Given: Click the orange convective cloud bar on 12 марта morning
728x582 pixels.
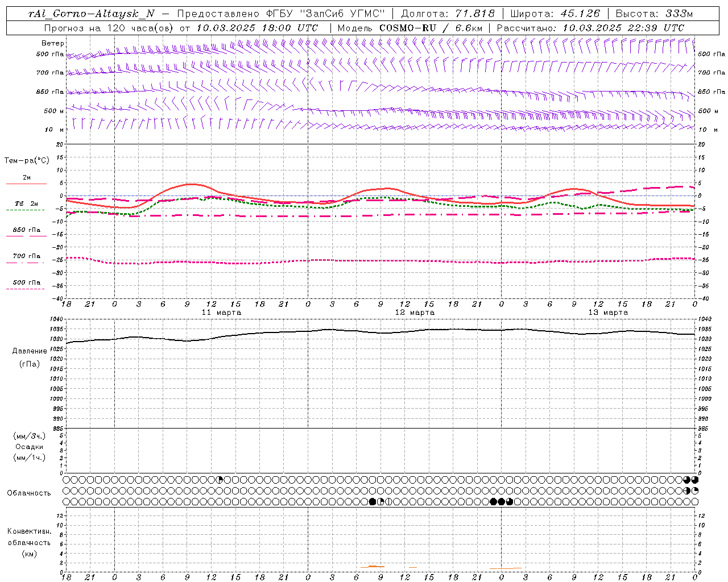Looking at the screenshot, I should 373,567.
